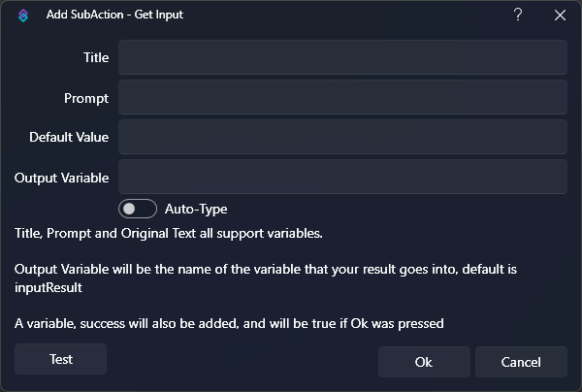Image resolution: width=582 pixels, height=392 pixels.
Task: Place cursor in Output Variable field
Action: [x=342, y=177]
